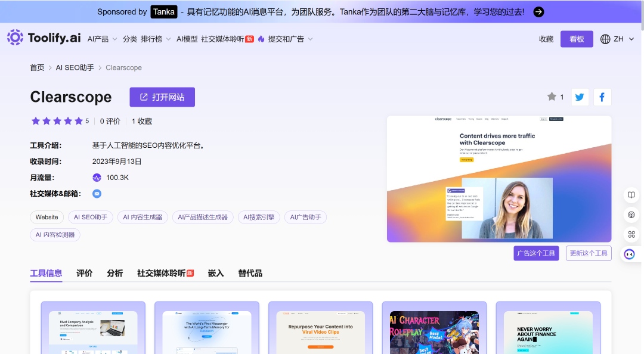The height and width of the screenshot is (354, 644).
Task: Expand the 排行榜 dropdown menu
Action: coord(156,39)
